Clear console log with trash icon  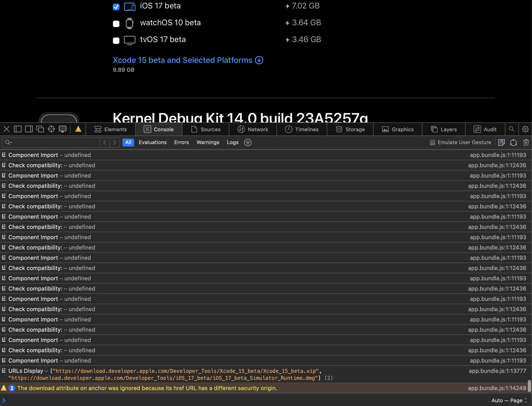(x=526, y=142)
